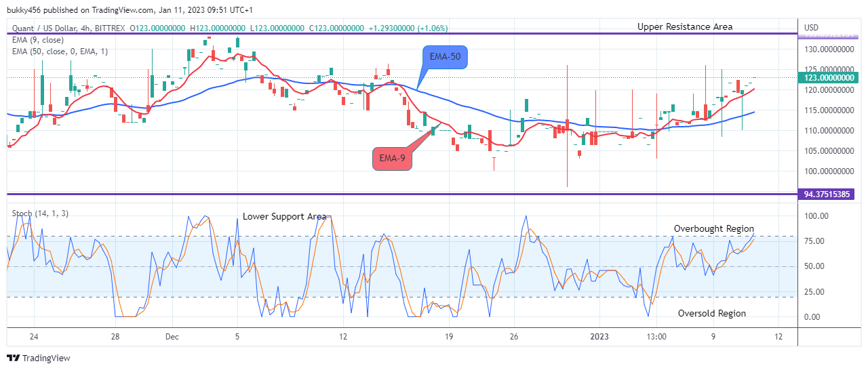Click the 9 date on time axis
Viewport: 868px width, 370px height.
click(x=713, y=336)
